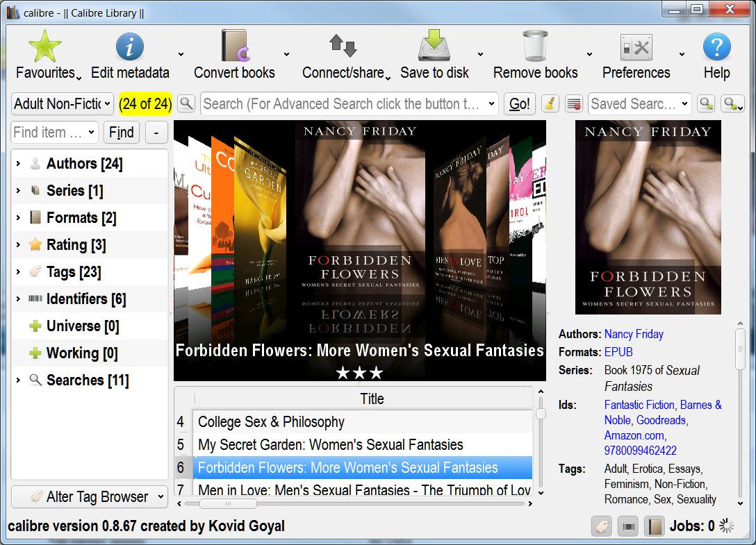This screenshot has width=756, height=545.
Task: Open the Find item dropdown arrow
Action: [91, 133]
